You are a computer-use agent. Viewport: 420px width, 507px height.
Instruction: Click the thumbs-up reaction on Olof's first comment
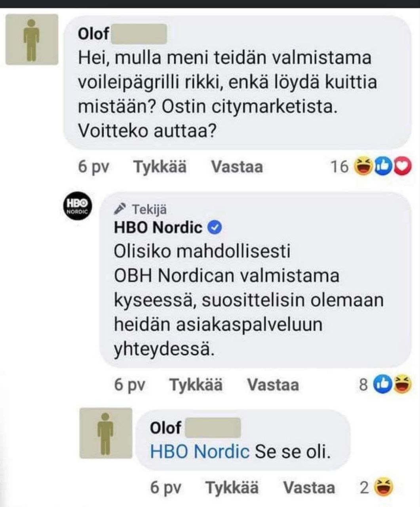[x=382, y=166]
